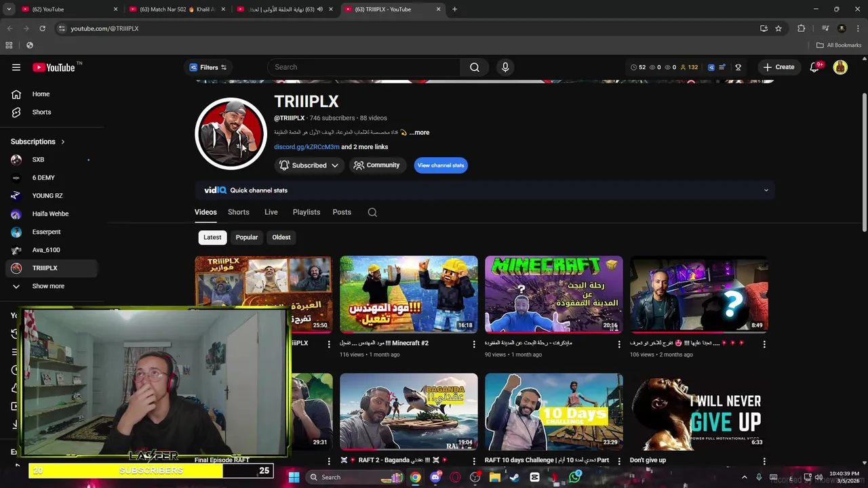Expand vidIQ Quick channel stats panel
Screen dimensions: 868x488
(x=766, y=190)
